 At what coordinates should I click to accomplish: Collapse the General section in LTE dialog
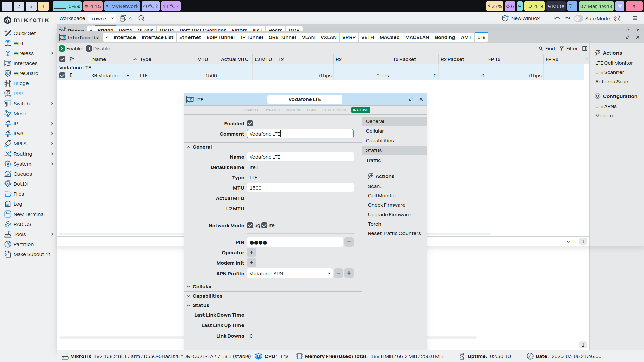coord(189,147)
